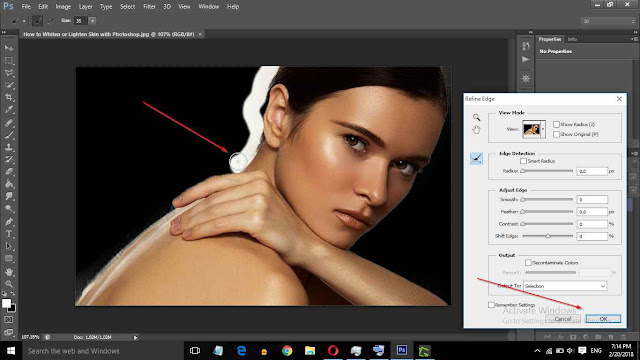Image resolution: width=640 pixels, height=360 pixels.
Task: Check Remember Settings option
Action: pos(491,305)
